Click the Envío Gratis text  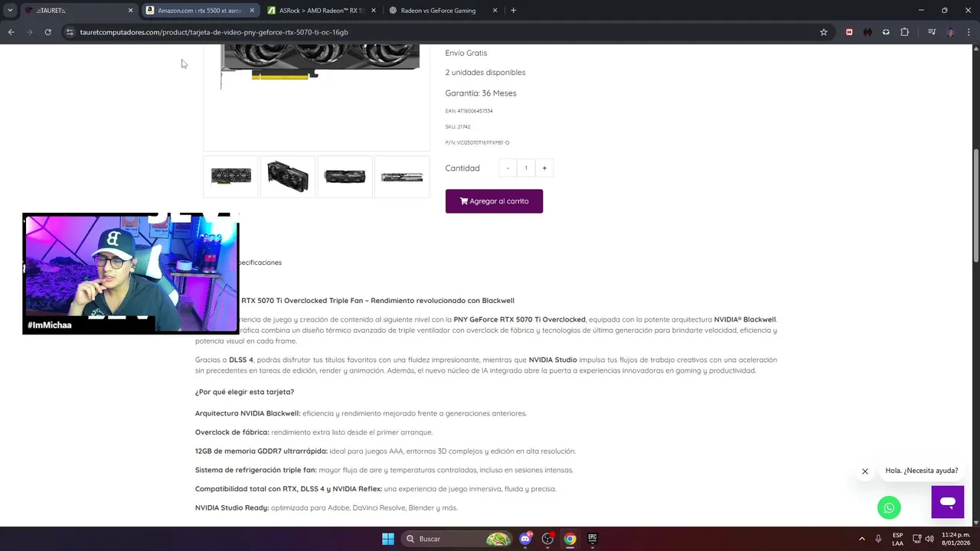click(x=466, y=53)
